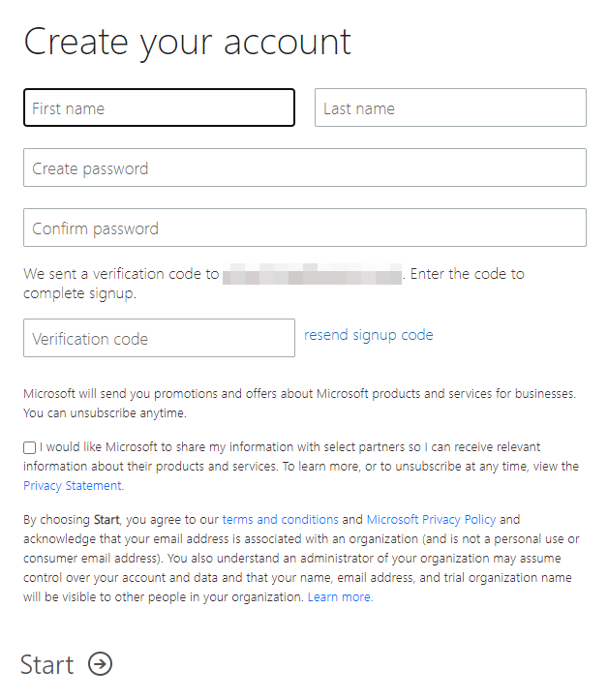Screen dimensions: 608x700
Task: Enable the share-with-partners checkbox
Action: click(30, 448)
